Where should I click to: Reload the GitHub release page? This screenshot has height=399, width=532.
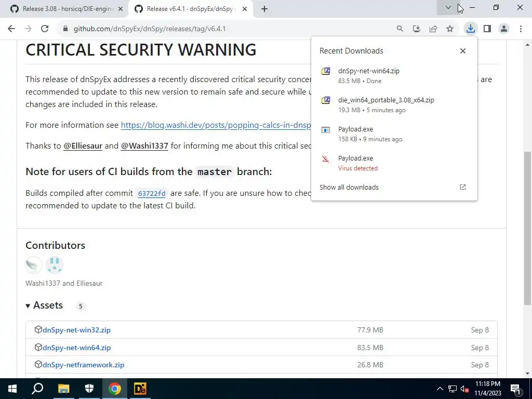tap(45, 29)
